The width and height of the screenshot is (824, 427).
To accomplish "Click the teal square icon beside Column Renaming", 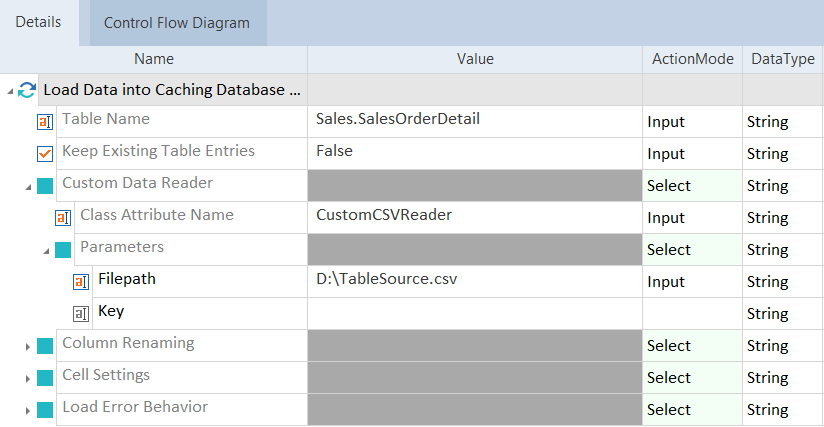I will 45,346.
